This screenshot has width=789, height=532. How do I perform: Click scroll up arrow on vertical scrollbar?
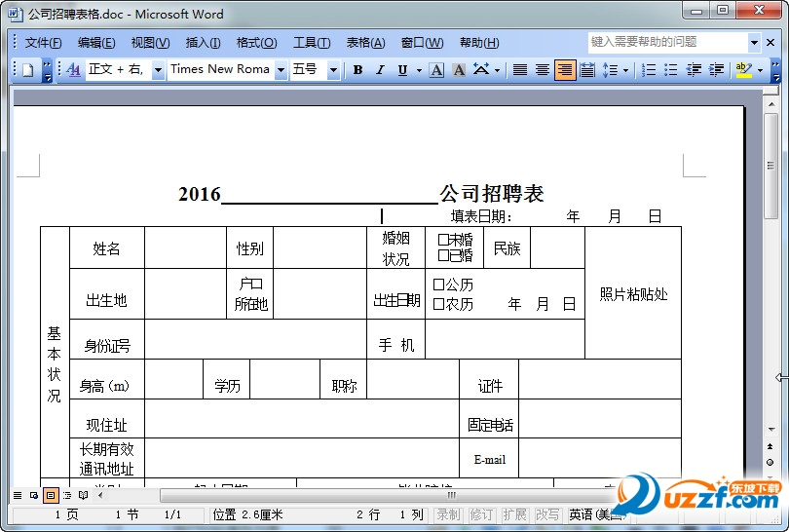pos(770,104)
